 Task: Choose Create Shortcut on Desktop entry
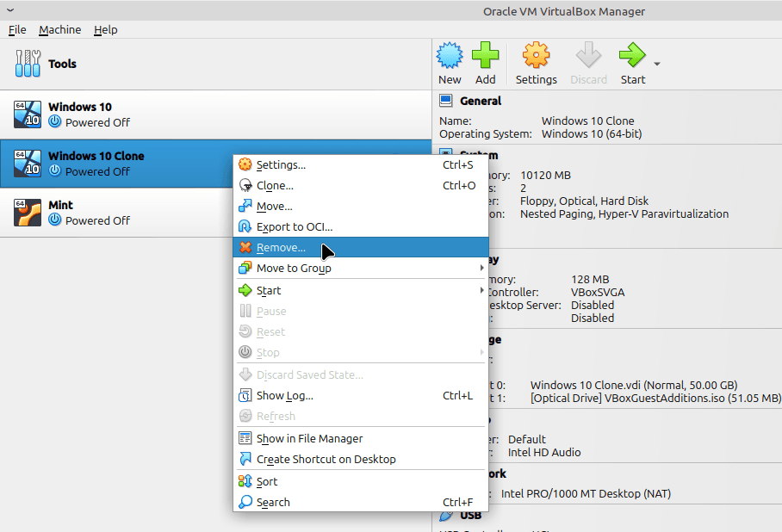click(x=361, y=459)
